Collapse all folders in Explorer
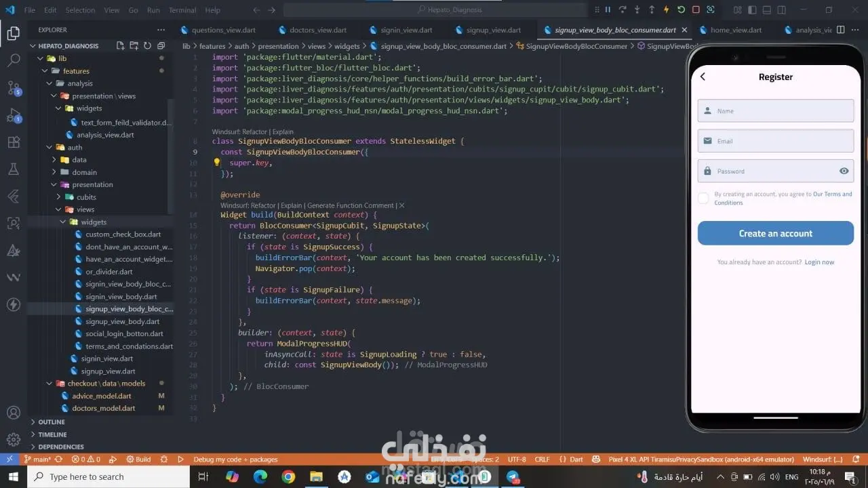This screenshot has width=868, height=488. point(161,45)
